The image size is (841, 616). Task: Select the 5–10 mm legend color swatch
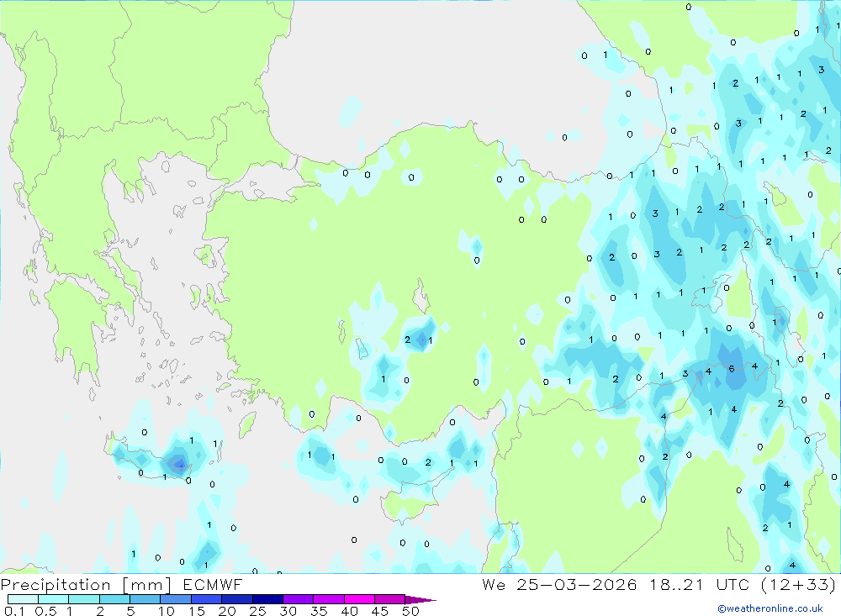[145, 599]
